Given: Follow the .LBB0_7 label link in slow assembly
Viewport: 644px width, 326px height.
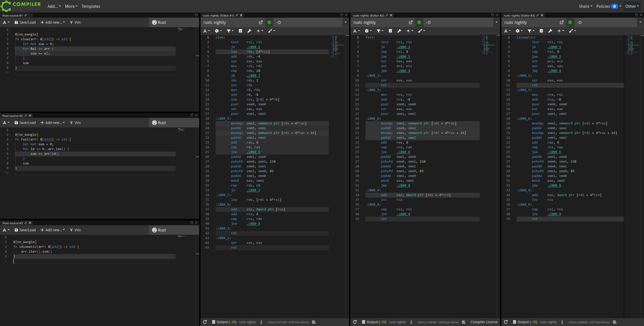Looking at the screenshot, I should click(253, 76).
